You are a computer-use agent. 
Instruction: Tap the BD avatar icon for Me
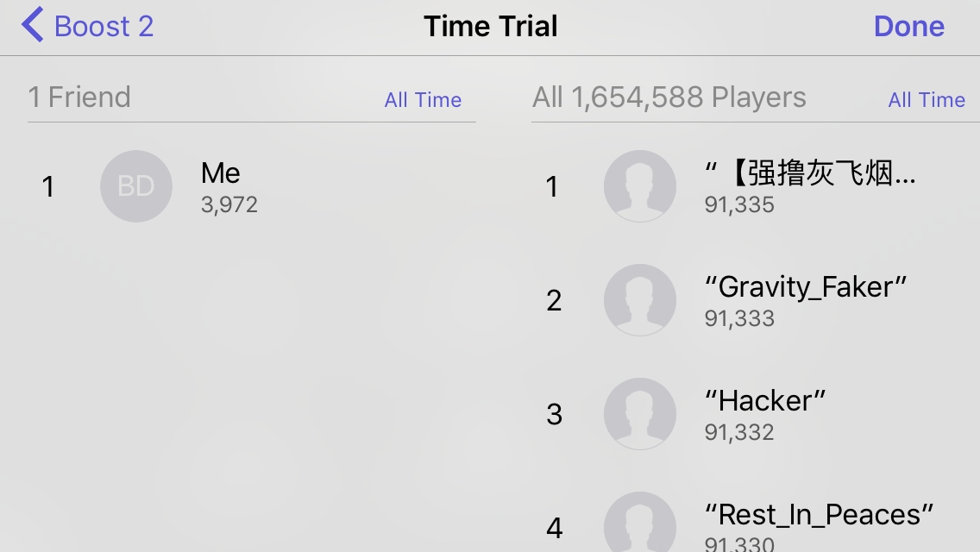click(136, 186)
